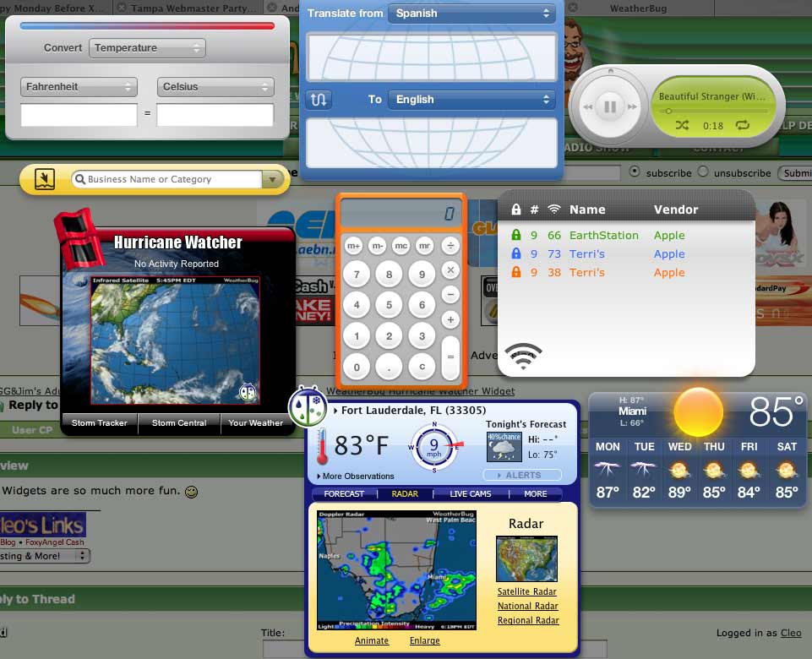Click the iTunes song progress slider

(x=712, y=111)
